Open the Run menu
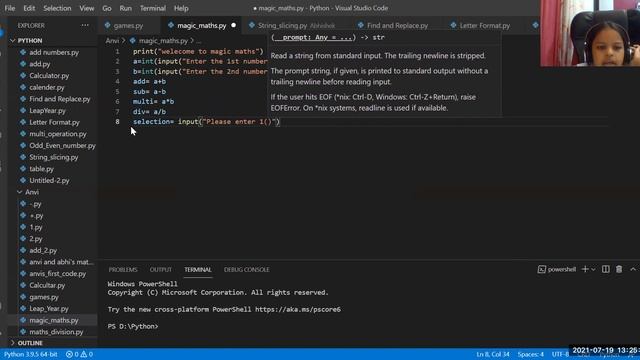Viewport: 640px width, 360px height. pos(126,8)
